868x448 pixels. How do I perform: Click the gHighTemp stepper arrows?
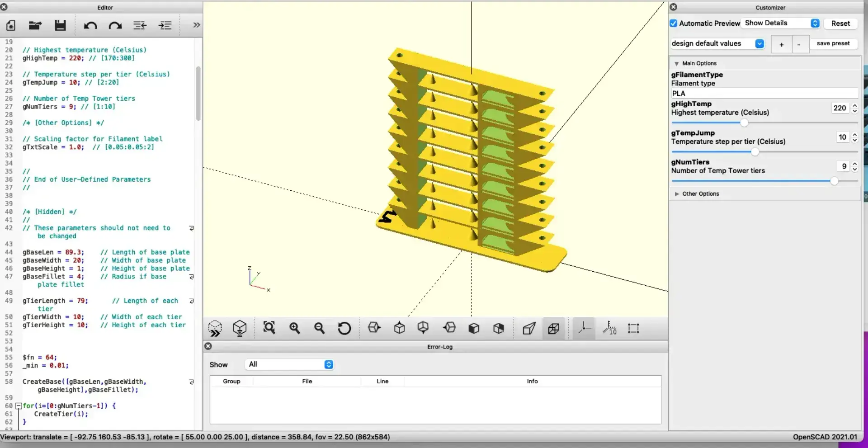tap(854, 108)
